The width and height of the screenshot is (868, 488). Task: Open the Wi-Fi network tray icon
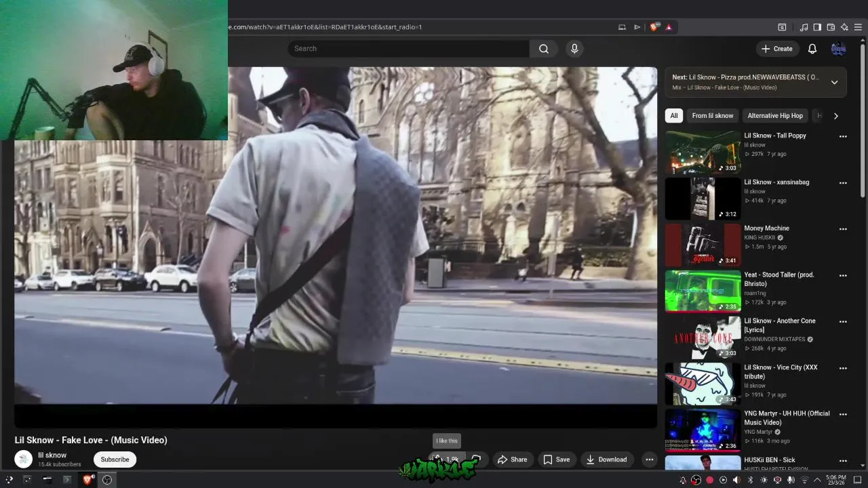(x=805, y=481)
